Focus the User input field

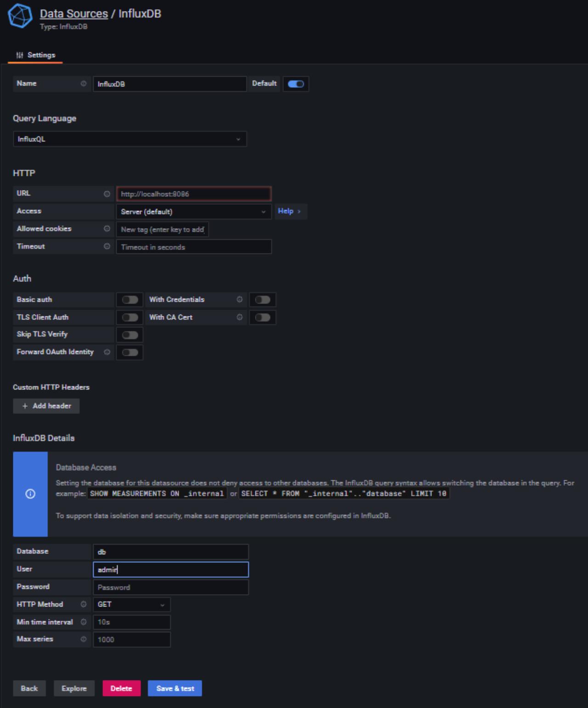(x=171, y=569)
